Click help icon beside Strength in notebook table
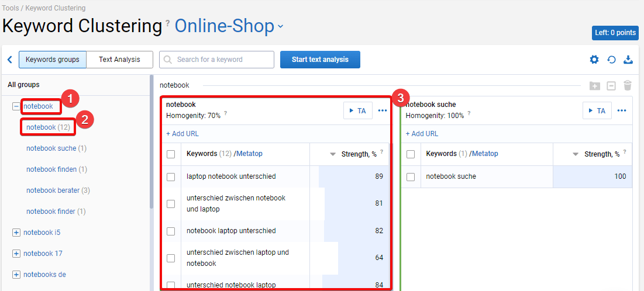The width and height of the screenshot is (644, 291). pyautogui.click(x=381, y=152)
